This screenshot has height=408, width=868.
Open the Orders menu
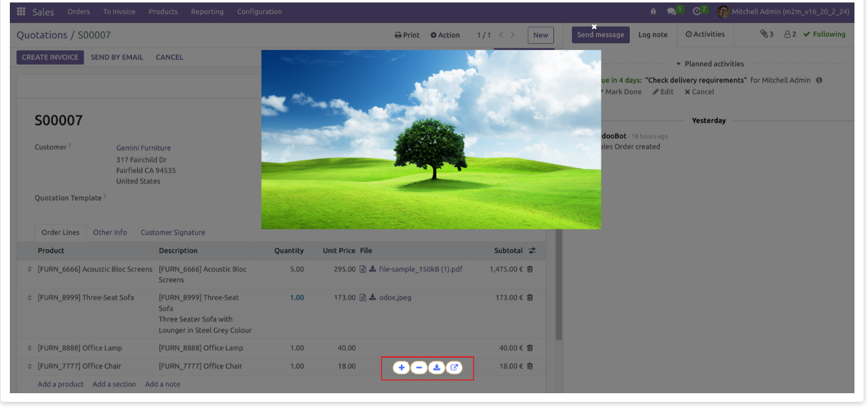[79, 12]
